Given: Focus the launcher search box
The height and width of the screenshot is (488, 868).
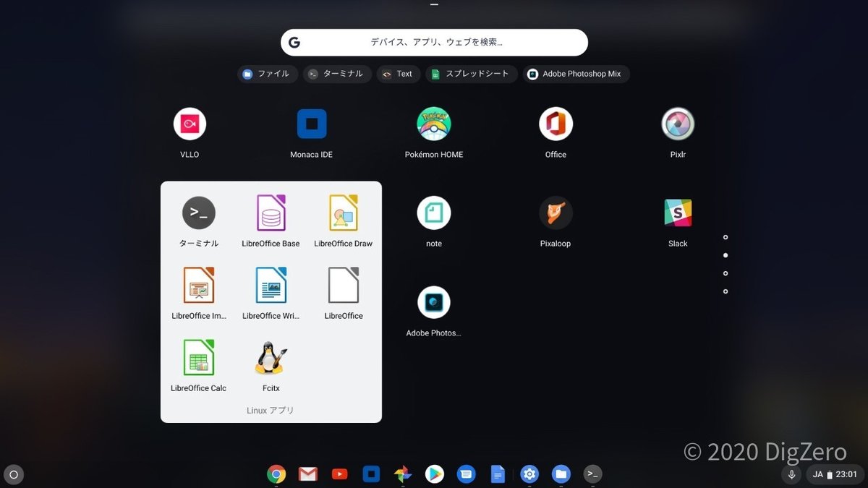Looking at the screenshot, I should coord(434,42).
